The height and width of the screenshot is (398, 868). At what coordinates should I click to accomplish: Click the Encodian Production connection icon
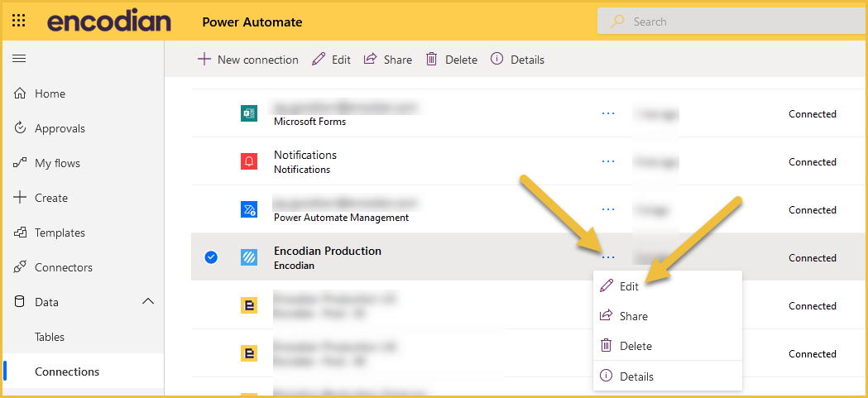(x=249, y=258)
